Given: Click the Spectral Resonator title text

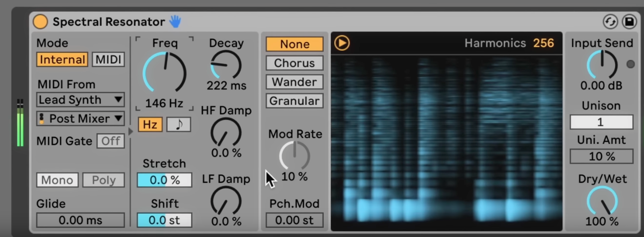Looking at the screenshot, I should [109, 22].
